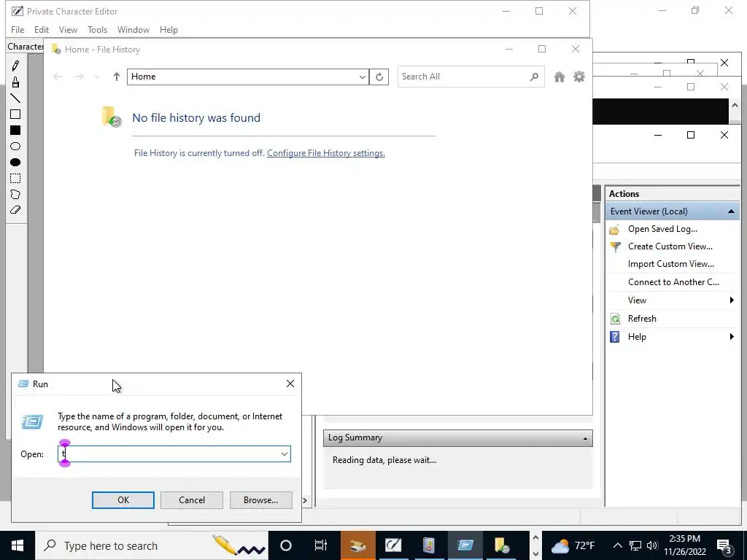Collapse the Event Viewer (Local) actions group

pos(731,211)
